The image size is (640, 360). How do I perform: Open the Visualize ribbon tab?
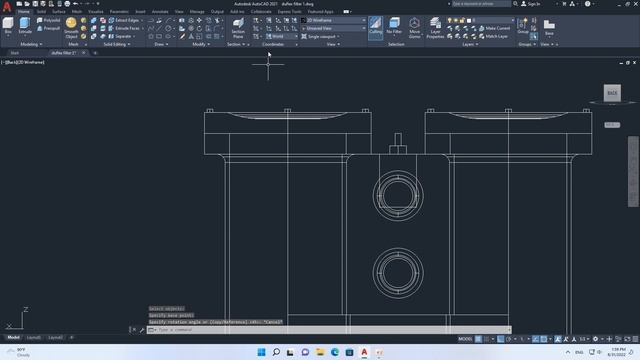96,12
